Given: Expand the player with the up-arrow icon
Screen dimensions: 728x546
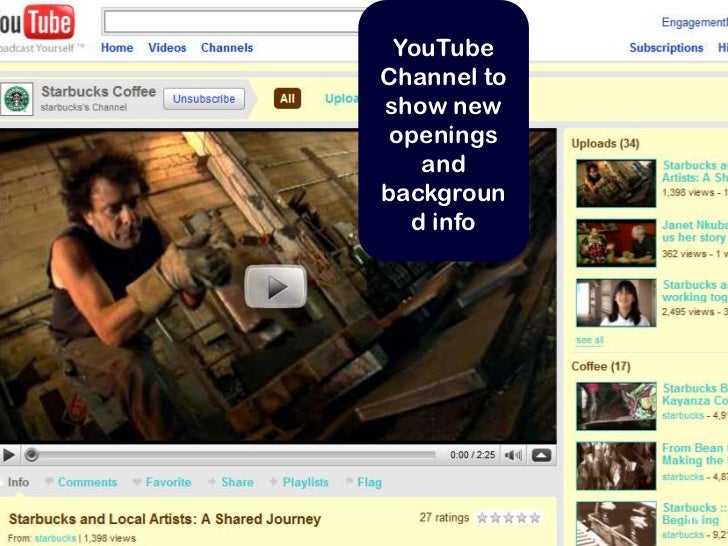Looking at the screenshot, I should [x=541, y=455].
